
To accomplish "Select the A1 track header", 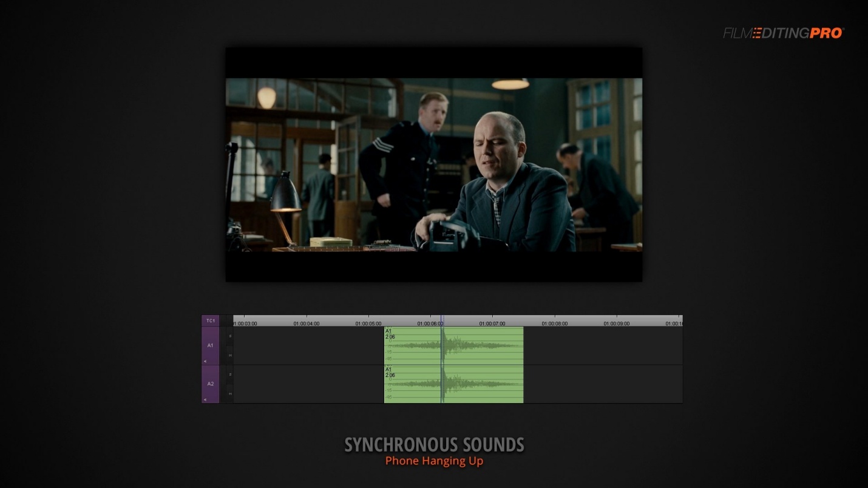I will 211,345.
